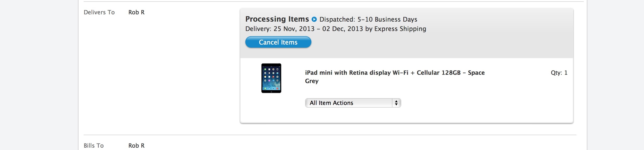Click the Qty: 1 label
Screen dimensions: 644x150
tap(559, 73)
